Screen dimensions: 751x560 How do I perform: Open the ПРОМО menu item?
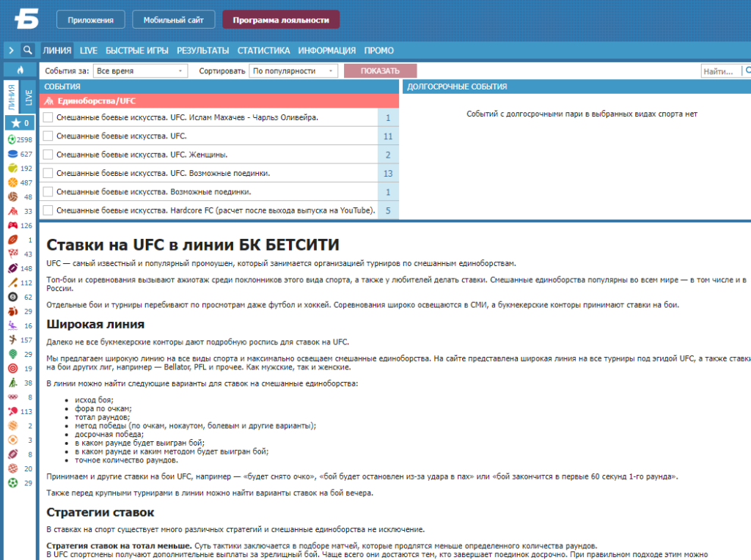click(379, 51)
